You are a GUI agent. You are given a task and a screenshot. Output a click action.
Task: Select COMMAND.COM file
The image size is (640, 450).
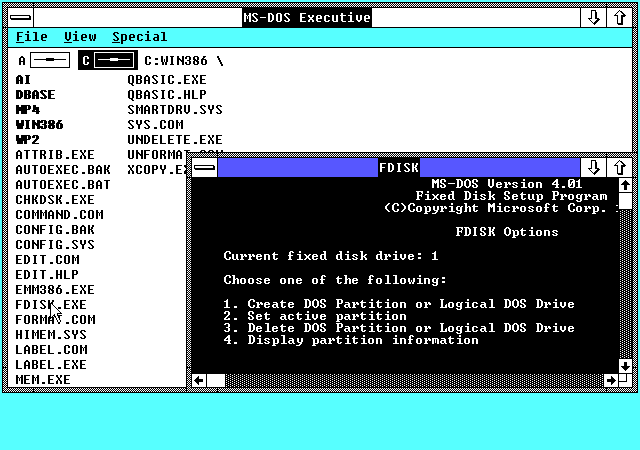(x=59, y=215)
